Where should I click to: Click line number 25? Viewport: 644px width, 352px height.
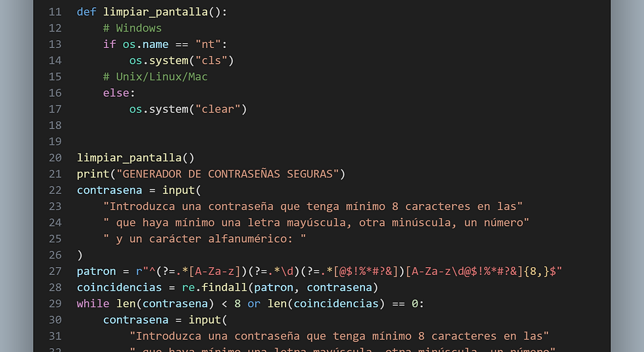coord(55,239)
